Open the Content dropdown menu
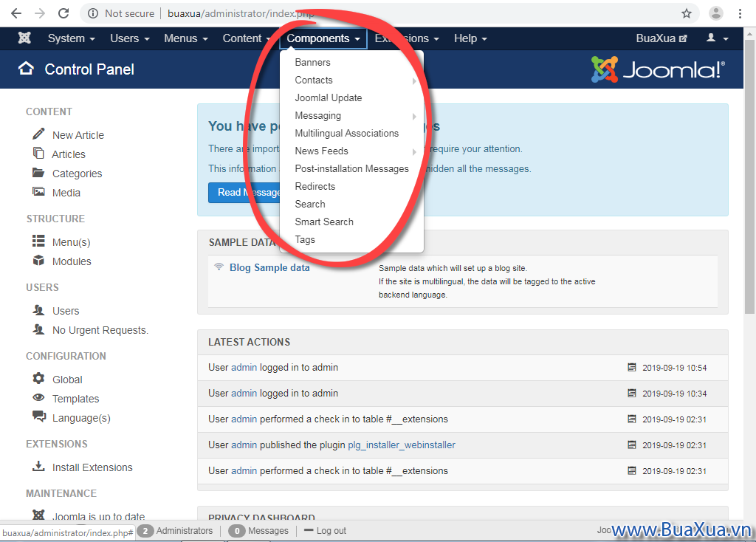 click(247, 38)
